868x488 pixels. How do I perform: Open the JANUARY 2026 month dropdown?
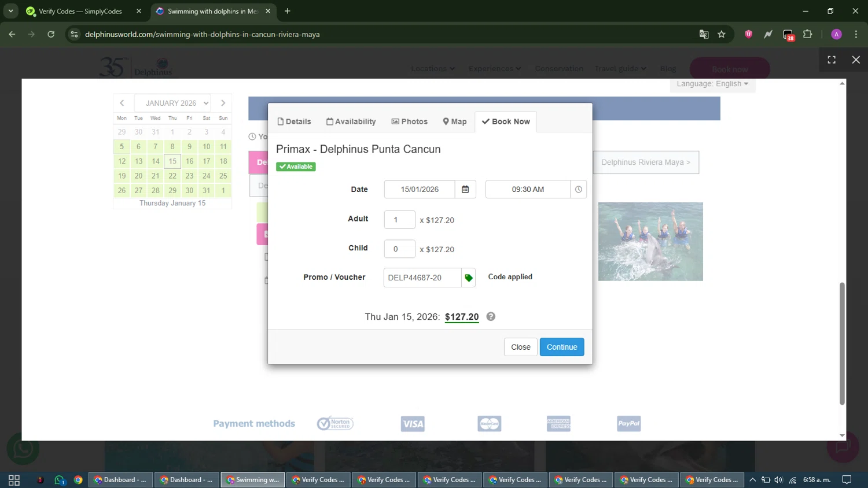172,103
